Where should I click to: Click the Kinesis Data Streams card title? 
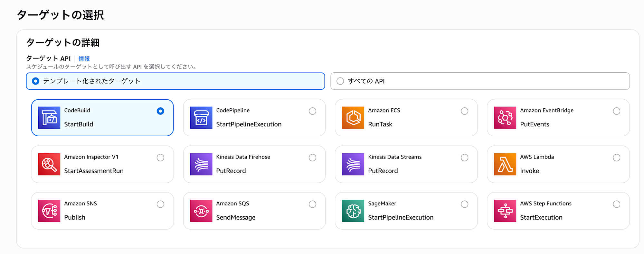395,157
